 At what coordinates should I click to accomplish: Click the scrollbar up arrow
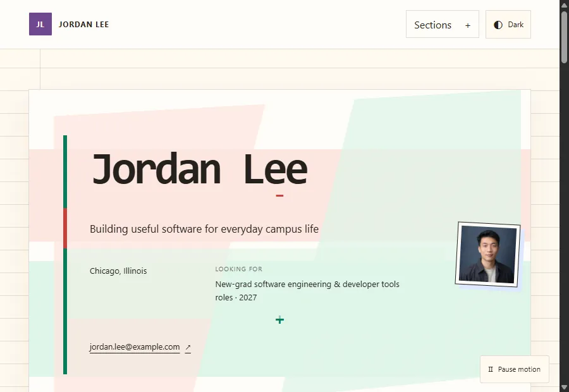pyautogui.click(x=565, y=4)
